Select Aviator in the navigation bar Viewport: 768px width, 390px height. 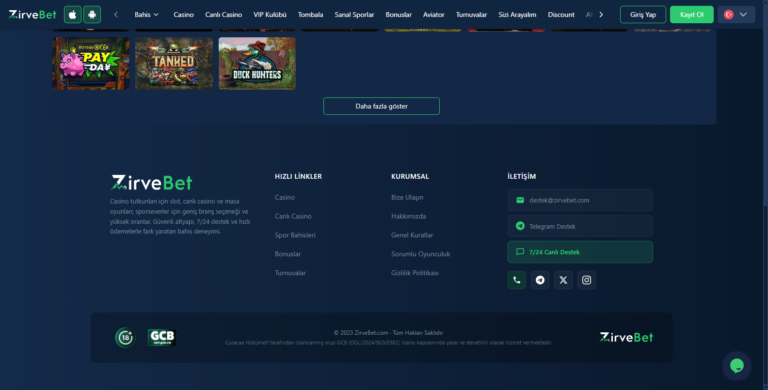[x=434, y=15]
